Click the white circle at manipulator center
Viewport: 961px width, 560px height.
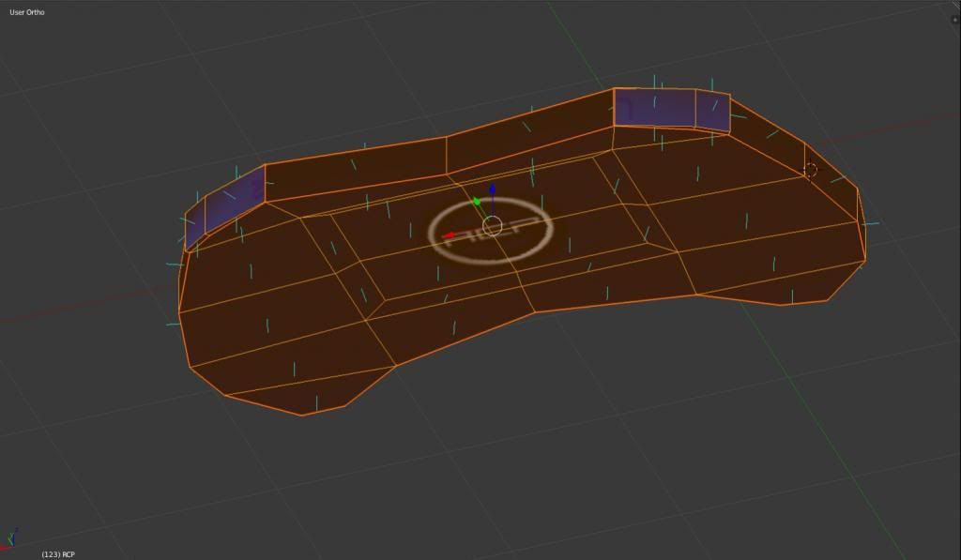[x=492, y=225]
